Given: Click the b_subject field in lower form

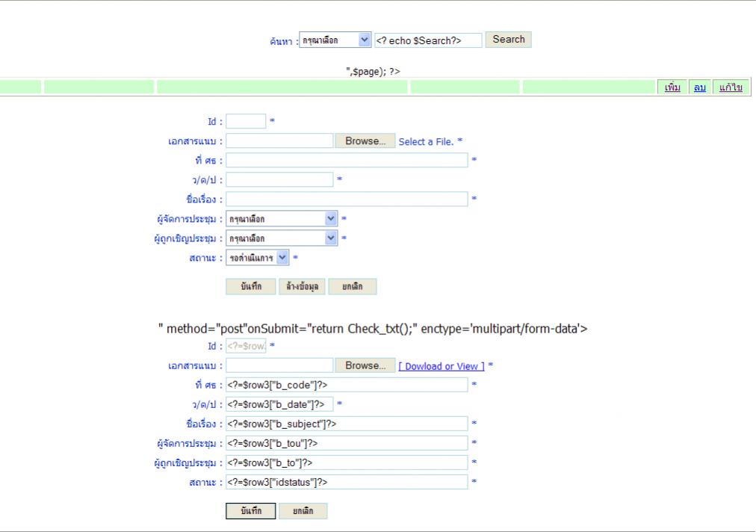Looking at the screenshot, I should (347, 424).
